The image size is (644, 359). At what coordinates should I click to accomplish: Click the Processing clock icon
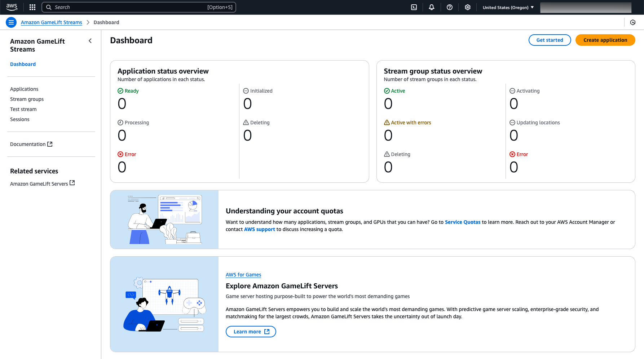pos(120,123)
